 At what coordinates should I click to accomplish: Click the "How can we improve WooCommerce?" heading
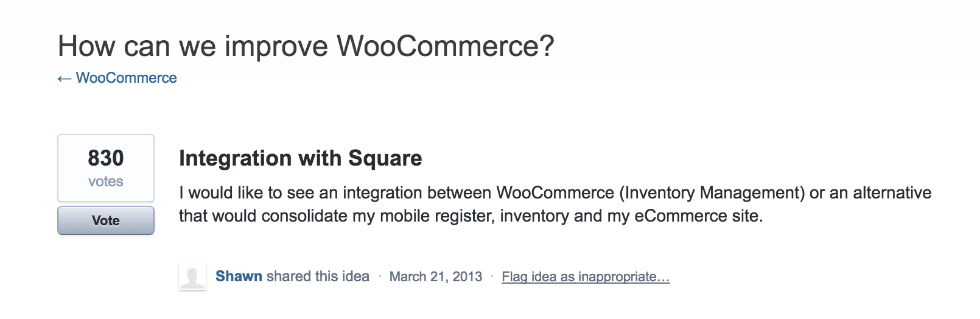[306, 46]
